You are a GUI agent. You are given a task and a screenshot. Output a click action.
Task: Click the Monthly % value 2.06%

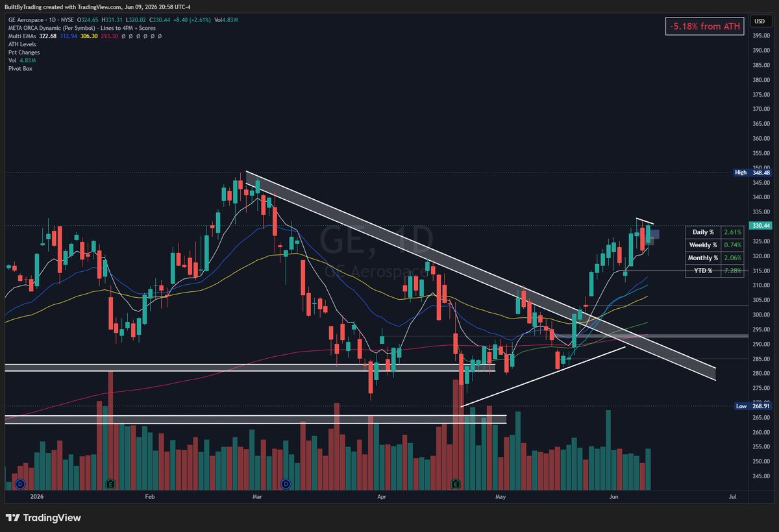tap(734, 258)
